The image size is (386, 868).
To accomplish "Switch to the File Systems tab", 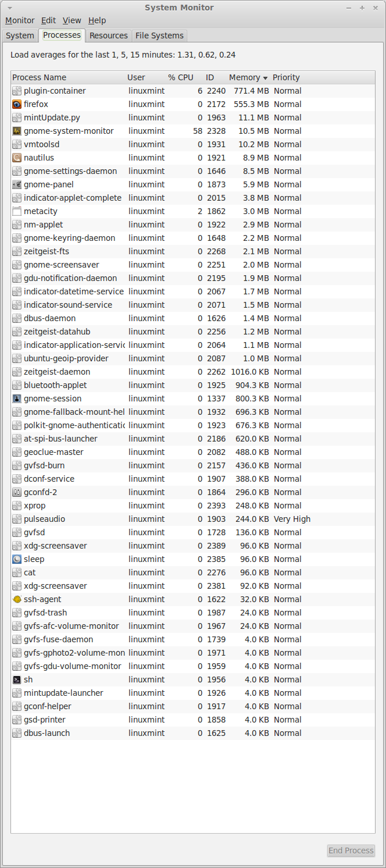I will 159,35.
